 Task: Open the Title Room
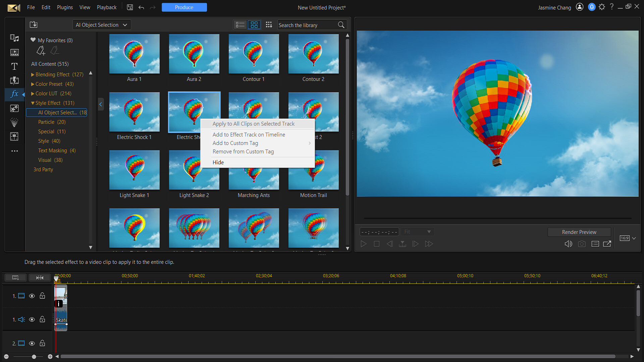[14, 66]
